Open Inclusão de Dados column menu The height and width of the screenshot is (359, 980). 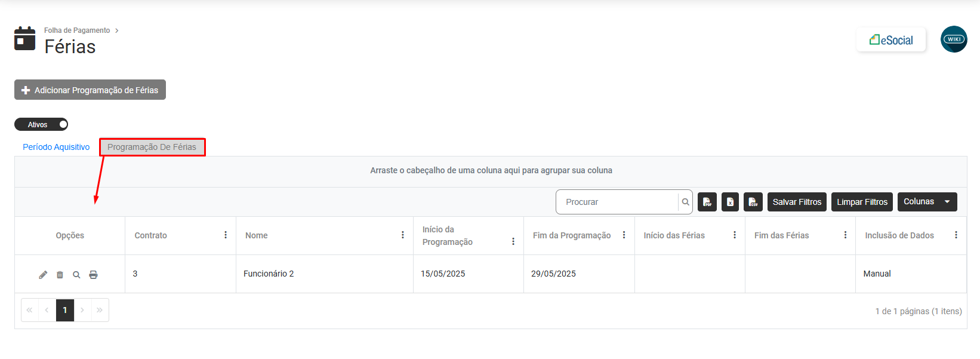point(956,235)
